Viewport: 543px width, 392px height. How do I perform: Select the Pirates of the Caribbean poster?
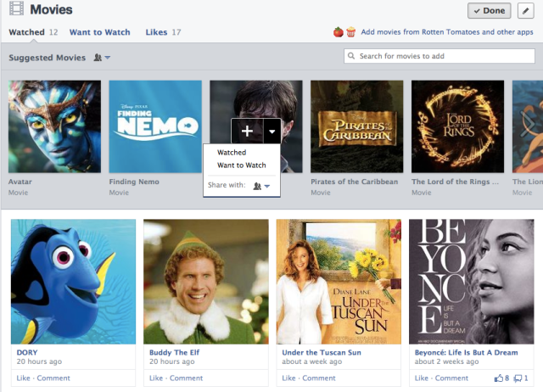pyautogui.click(x=357, y=126)
